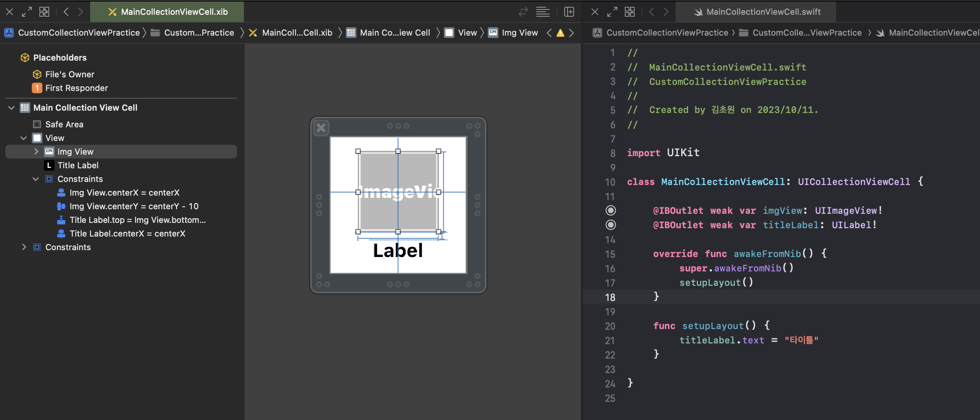
Task: Click the titleLabel IBOutlet connection circle
Action: (610, 225)
